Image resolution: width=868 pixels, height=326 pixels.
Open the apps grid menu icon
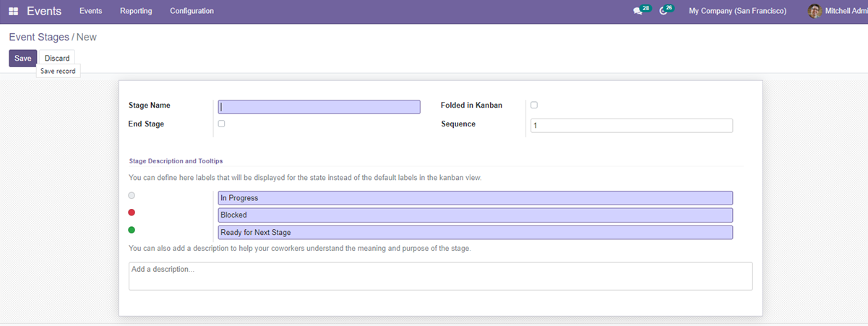click(13, 11)
